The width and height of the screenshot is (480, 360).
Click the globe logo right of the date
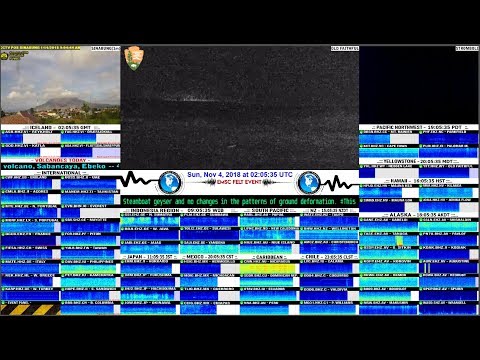pyautogui.click(x=309, y=182)
